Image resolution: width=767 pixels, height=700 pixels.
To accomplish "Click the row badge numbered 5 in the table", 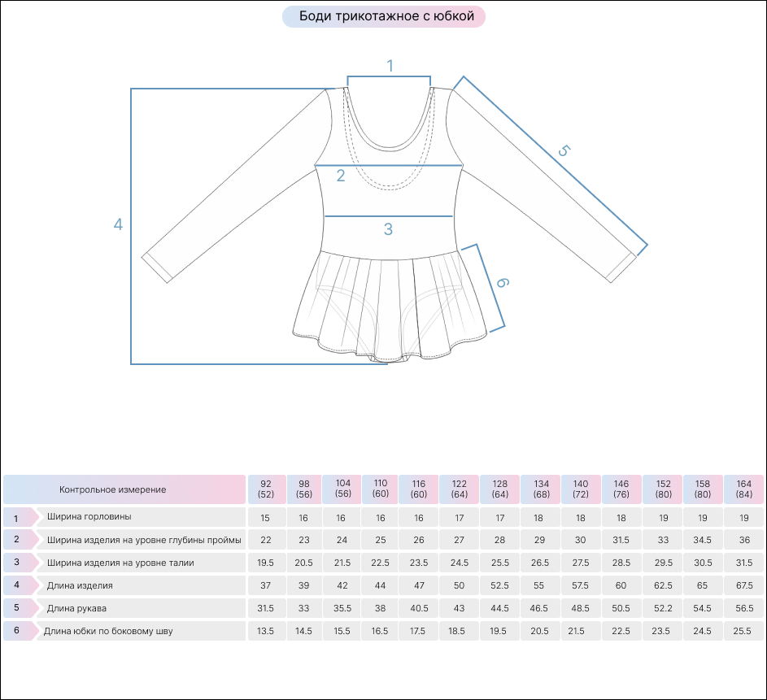I will [17, 608].
